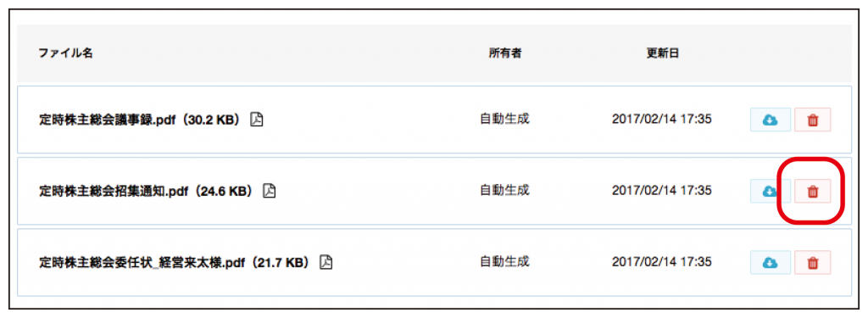The image size is (868, 318).
Task: Sort by the ファイル名 column header
Action: point(65,53)
